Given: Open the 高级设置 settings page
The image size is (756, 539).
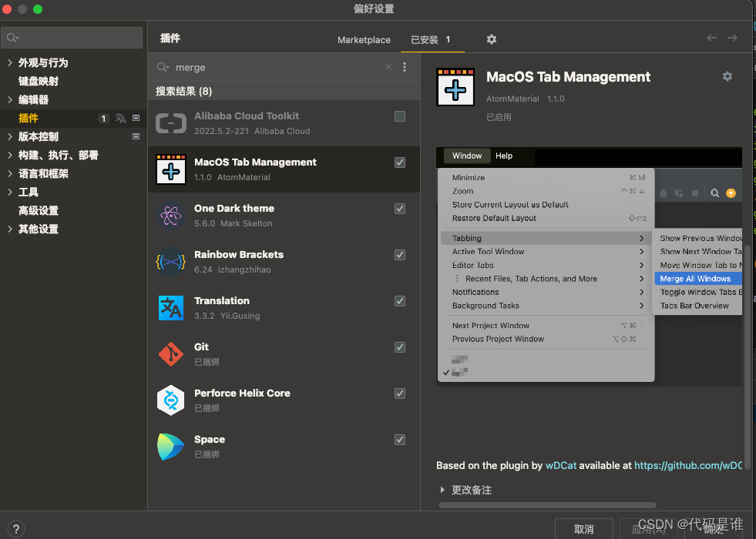Looking at the screenshot, I should (x=38, y=210).
